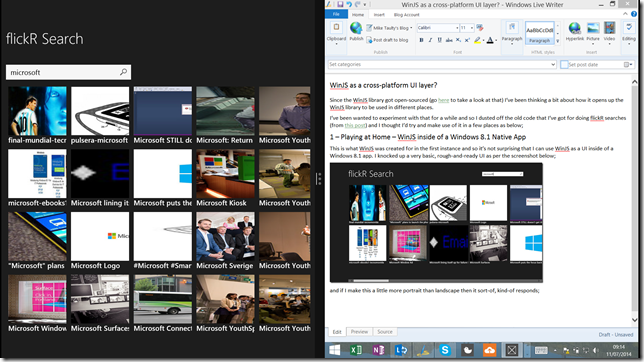Click the Publish globe icon
644x362 pixels.
click(x=356, y=29)
